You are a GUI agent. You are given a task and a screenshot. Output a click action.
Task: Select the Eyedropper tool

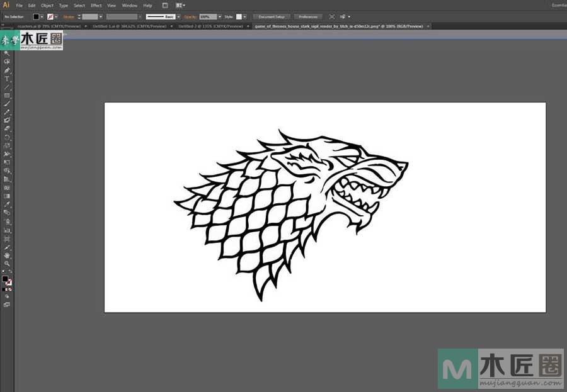[x=7, y=204]
